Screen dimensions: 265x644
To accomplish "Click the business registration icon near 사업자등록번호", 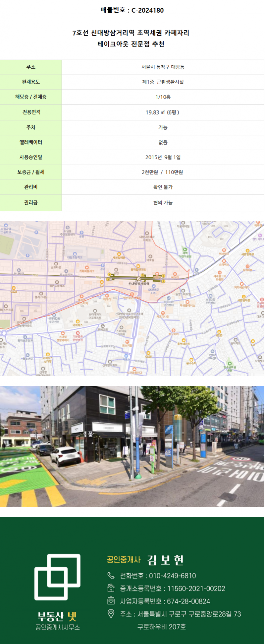I will pyautogui.click(x=111, y=601).
